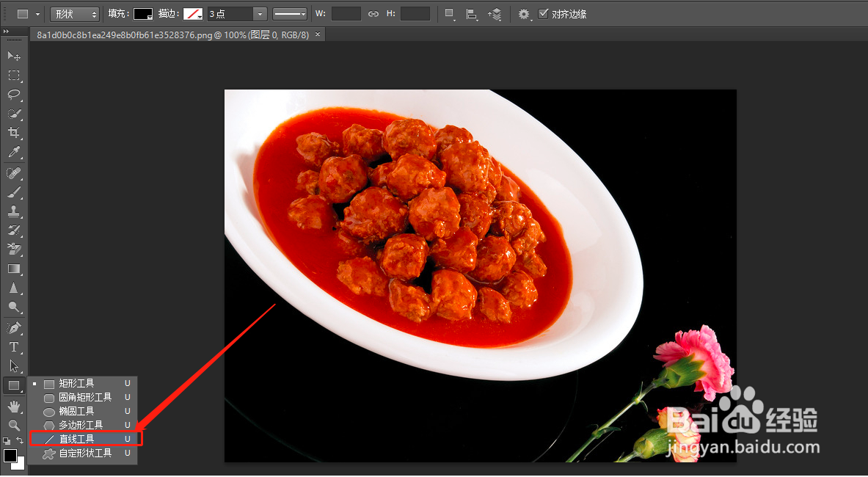Select the Gradient tool
868x477 pixels.
(x=14, y=269)
